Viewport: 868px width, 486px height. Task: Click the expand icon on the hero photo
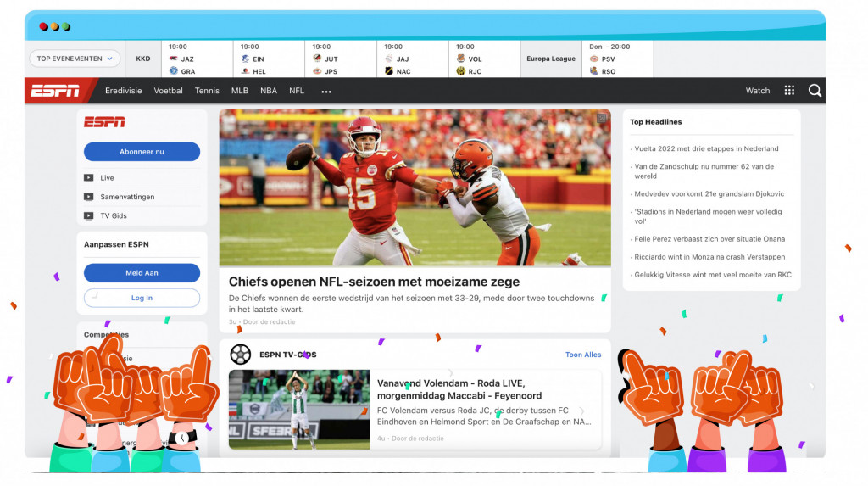pyautogui.click(x=601, y=118)
